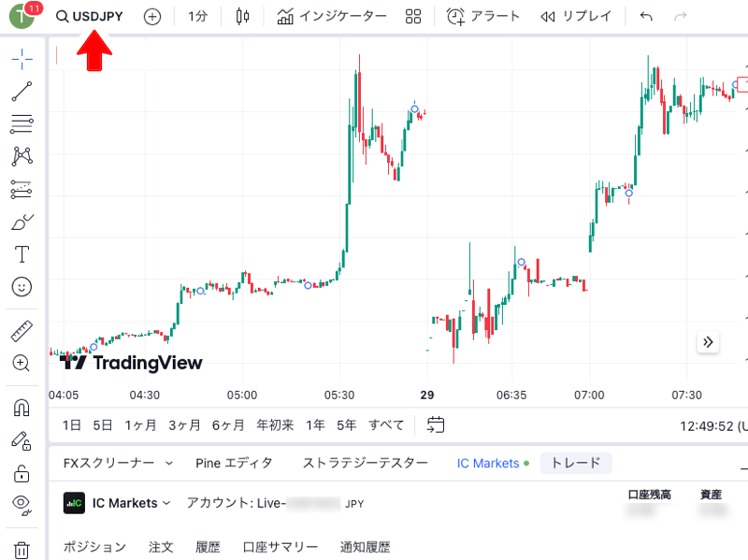
Task: Activate the zoom in tool
Action: click(21, 363)
